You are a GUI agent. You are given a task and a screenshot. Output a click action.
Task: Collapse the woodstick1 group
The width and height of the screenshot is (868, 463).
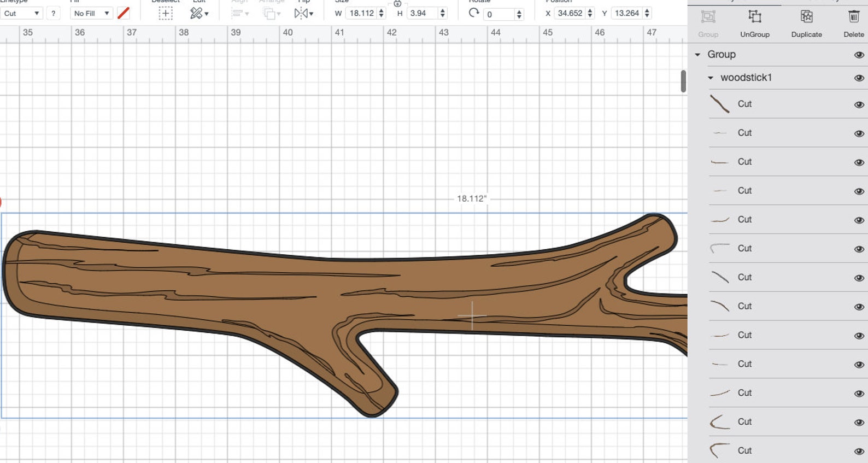click(x=711, y=78)
